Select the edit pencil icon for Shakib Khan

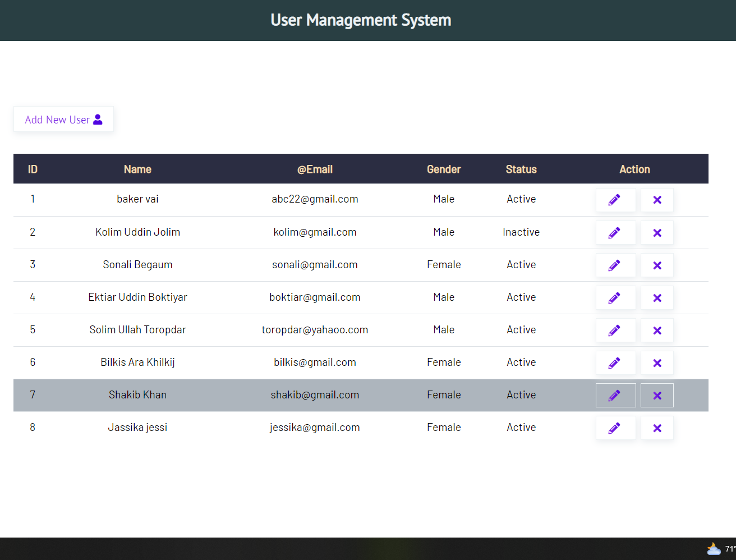(615, 395)
